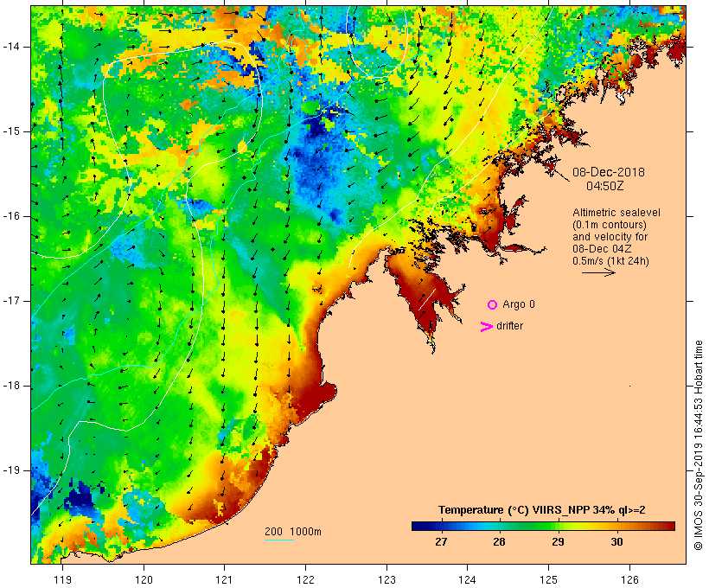The image size is (709, 588).
Task: Click longitude axis label 124
Action: pos(467,579)
